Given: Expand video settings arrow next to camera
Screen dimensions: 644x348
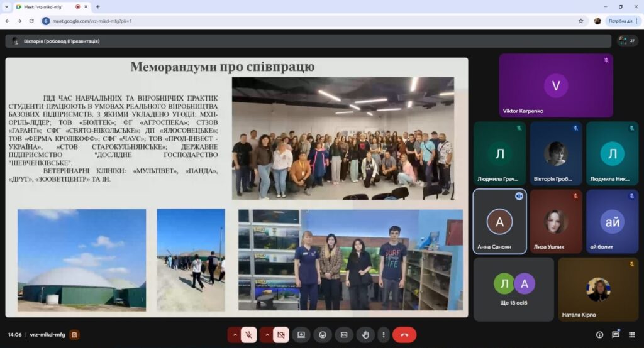Looking at the screenshot, I should pyautogui.click(x=267, y=335).
